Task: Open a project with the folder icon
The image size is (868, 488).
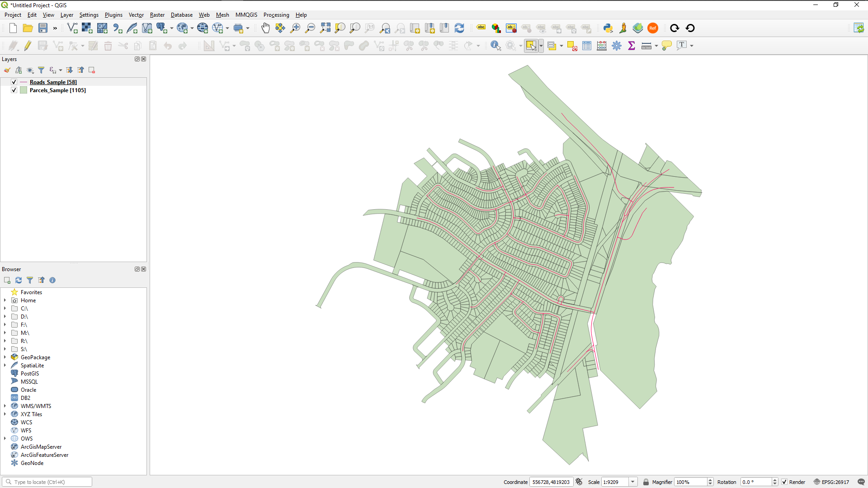Action: point(28,28)
